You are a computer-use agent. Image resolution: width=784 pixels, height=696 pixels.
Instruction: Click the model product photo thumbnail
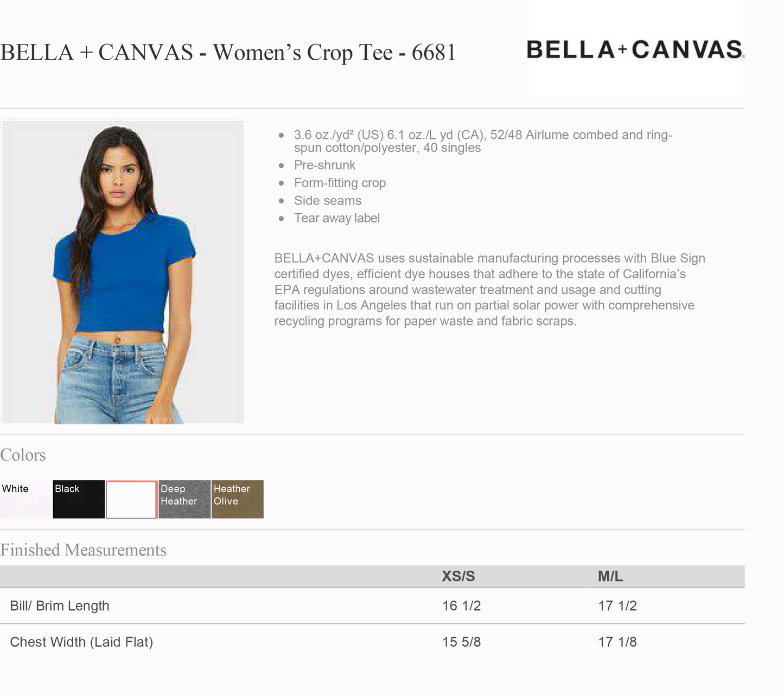[x=123, y=272]
